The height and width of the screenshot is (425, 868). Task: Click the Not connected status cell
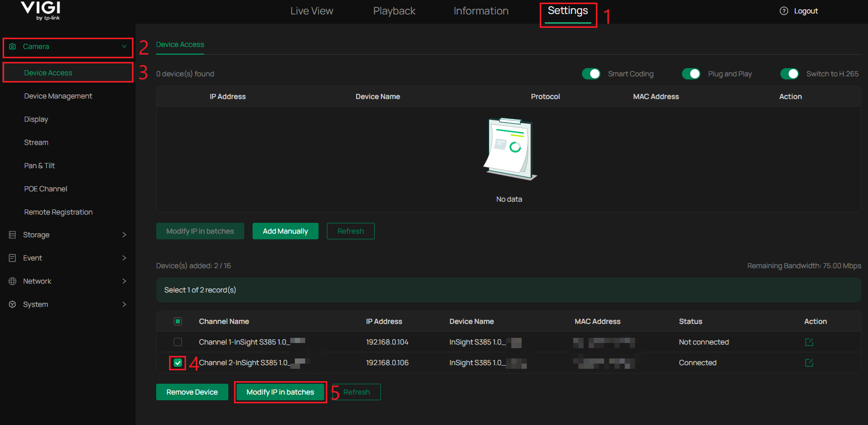(704, 342)
